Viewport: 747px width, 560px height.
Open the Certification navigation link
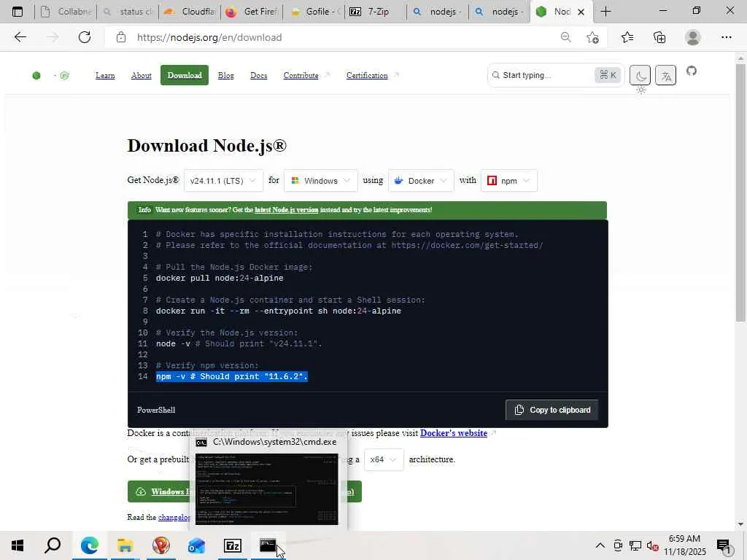click(x=367, y=75)
